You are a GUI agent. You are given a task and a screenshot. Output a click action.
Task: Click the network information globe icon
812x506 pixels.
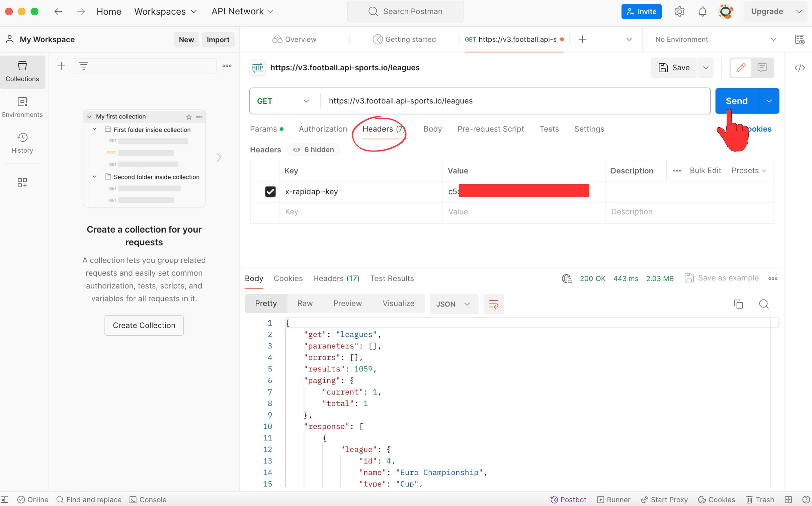click(567, 278)
